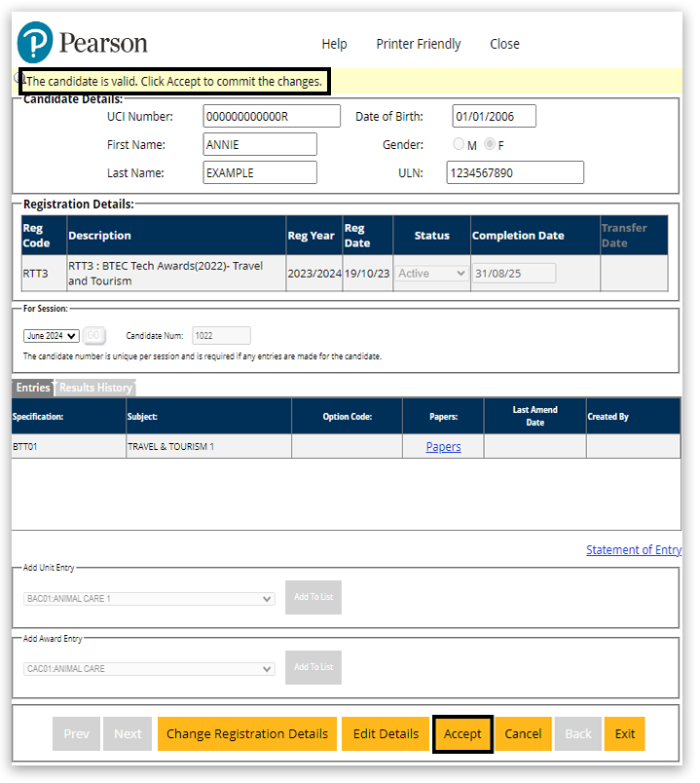Click the Pearson logo icon

tap(36, 43)
